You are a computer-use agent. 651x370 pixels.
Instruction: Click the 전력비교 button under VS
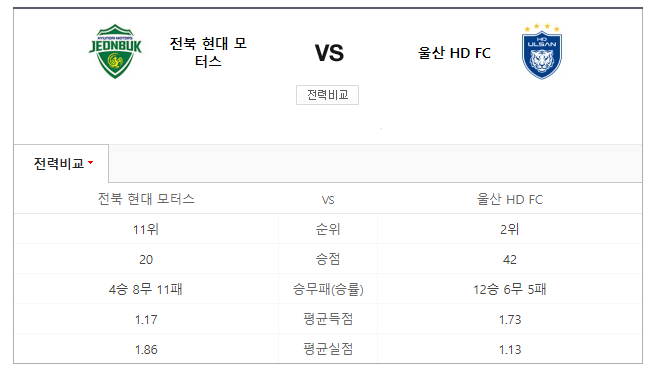(327, 95)
